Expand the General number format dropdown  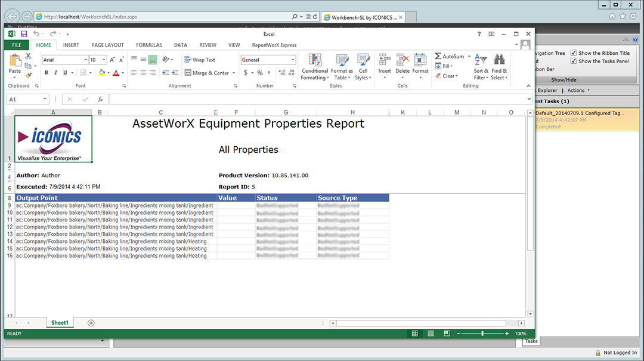pyautogui.click(x=293, y=60)
